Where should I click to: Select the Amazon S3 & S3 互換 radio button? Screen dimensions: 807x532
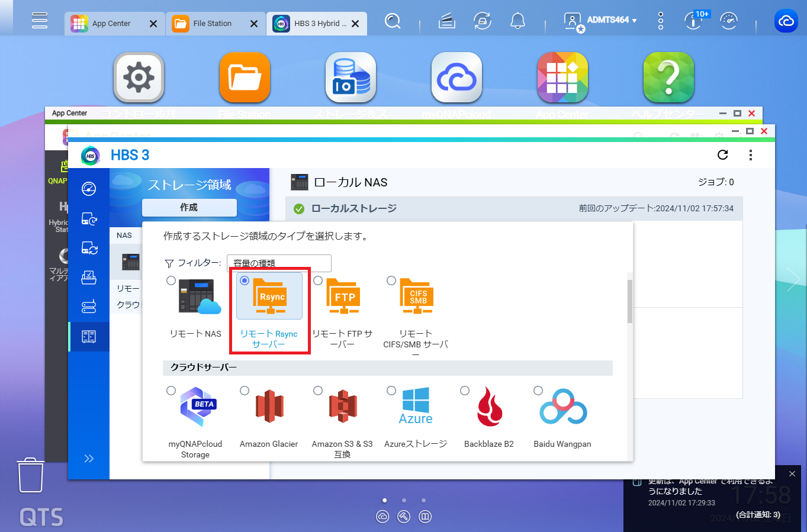pos(318,391)
